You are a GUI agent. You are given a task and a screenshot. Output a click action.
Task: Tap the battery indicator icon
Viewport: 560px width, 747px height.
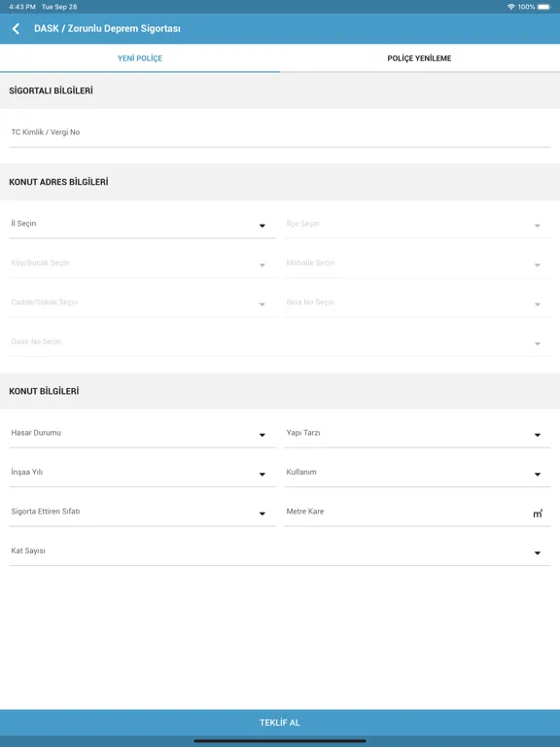point(543,7)
